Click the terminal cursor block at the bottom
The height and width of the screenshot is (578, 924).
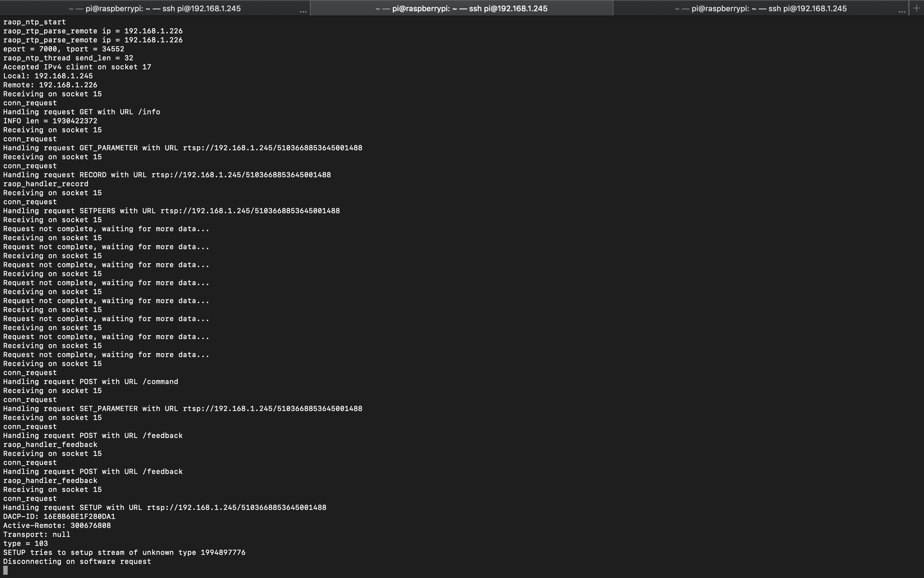(5, 570)
